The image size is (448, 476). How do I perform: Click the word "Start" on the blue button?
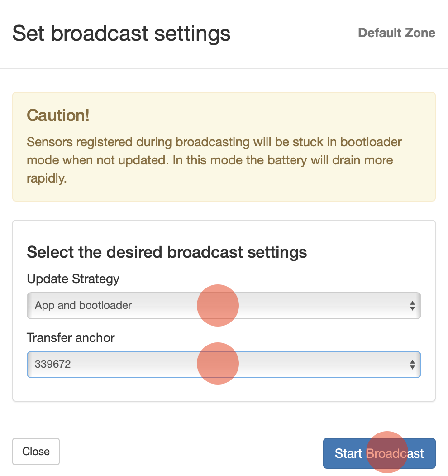tap(348, 453)
